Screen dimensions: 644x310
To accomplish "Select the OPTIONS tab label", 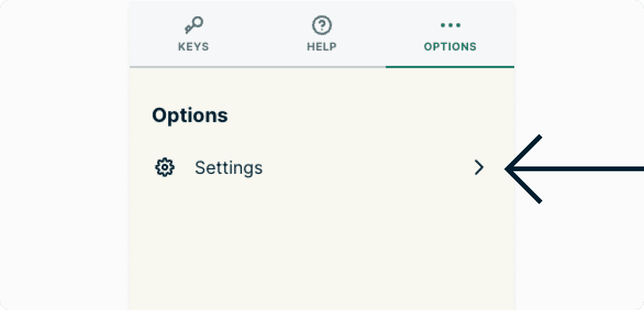I will tap(450, 47).
